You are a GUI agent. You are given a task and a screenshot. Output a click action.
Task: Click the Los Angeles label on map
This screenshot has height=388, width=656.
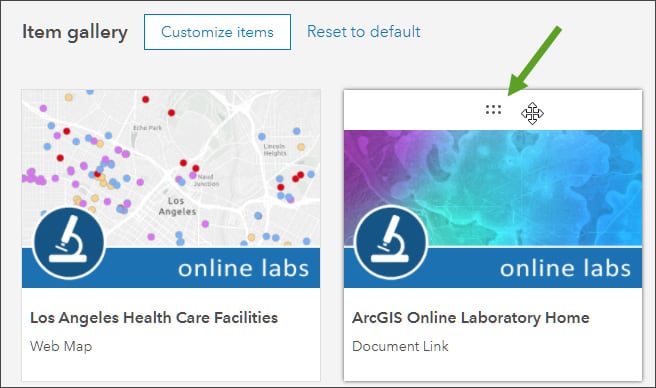(x=177, y=206)
